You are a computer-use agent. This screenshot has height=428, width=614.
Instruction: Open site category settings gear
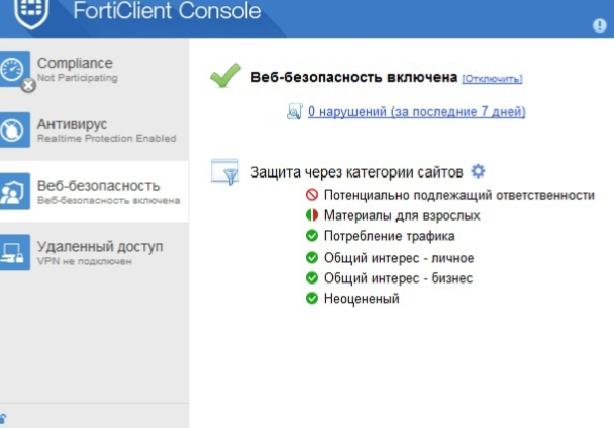(x=478, y=171)
